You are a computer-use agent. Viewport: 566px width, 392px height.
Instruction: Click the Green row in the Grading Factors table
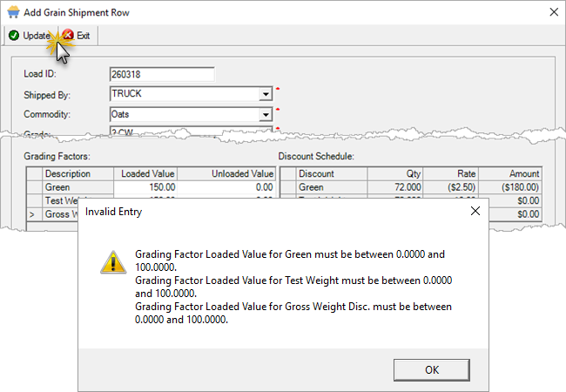tap(151, 187)
